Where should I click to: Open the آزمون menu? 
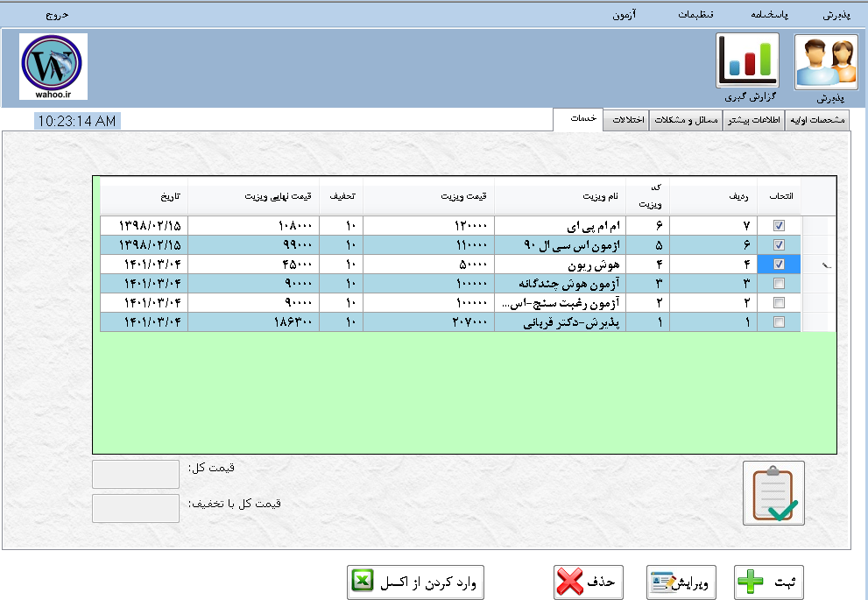pyautogui.click(x=624, y=16)
